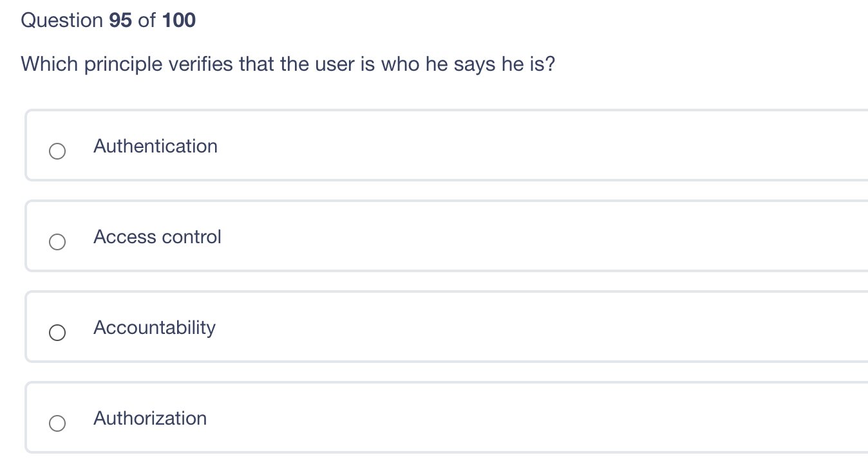Click the Authorization option label text
The width and height of the screenshot is (868, 462).
[x=150, y=419]
